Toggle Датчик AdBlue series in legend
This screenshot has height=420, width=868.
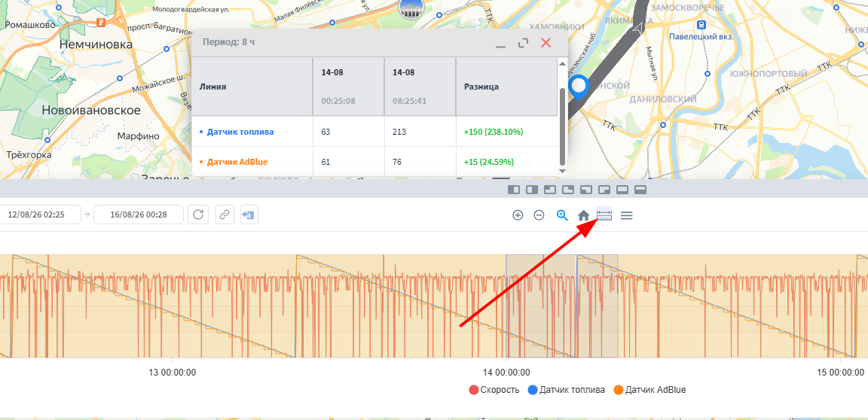(x=650, y=390)
